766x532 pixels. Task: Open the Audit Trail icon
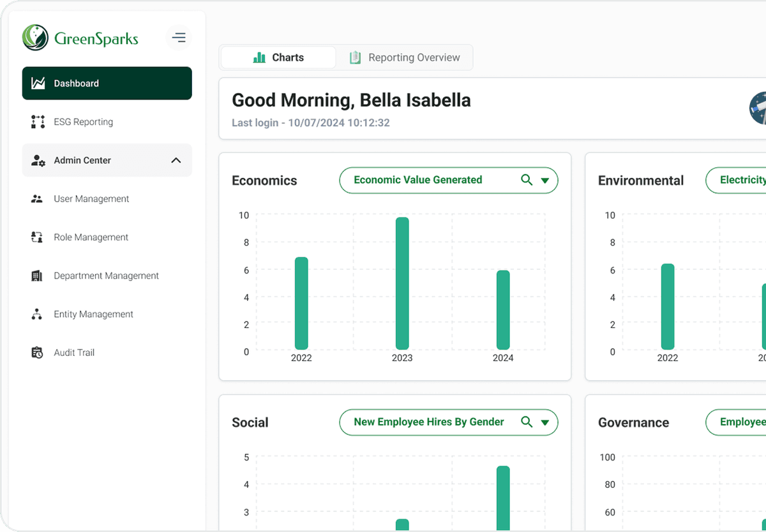(38, 352)
